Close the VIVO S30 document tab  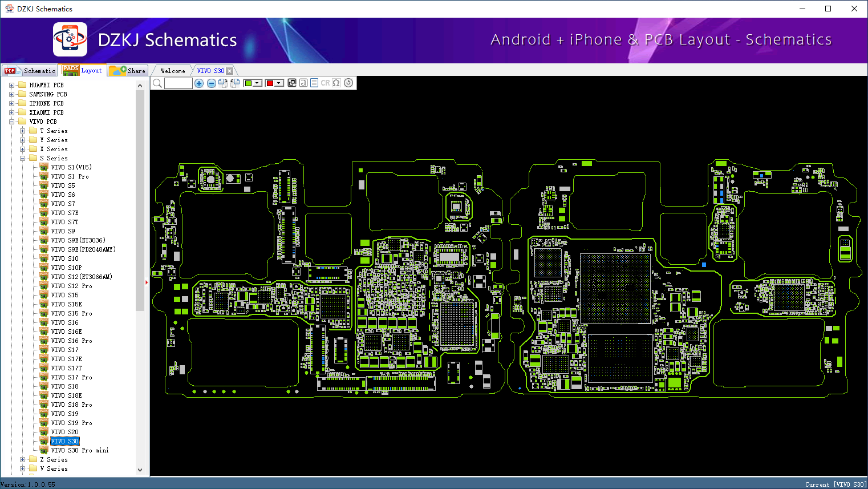coord(230,71)
